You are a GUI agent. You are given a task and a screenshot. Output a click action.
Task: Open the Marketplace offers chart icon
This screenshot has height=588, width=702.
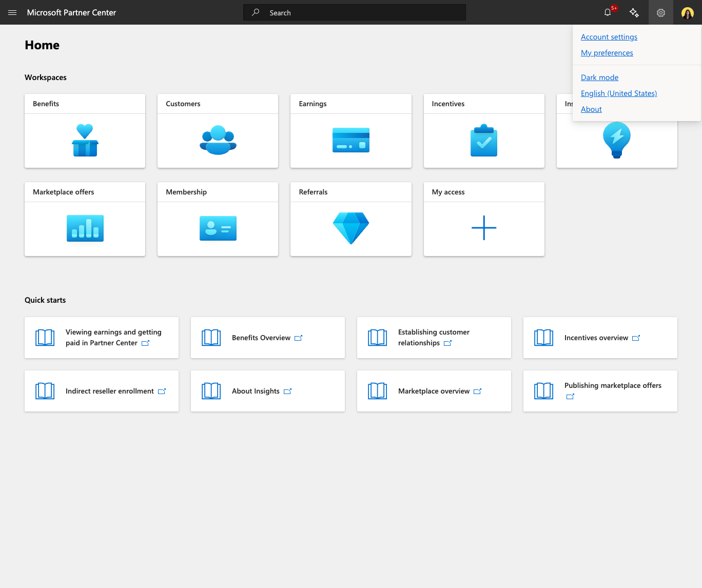[85, 228]
